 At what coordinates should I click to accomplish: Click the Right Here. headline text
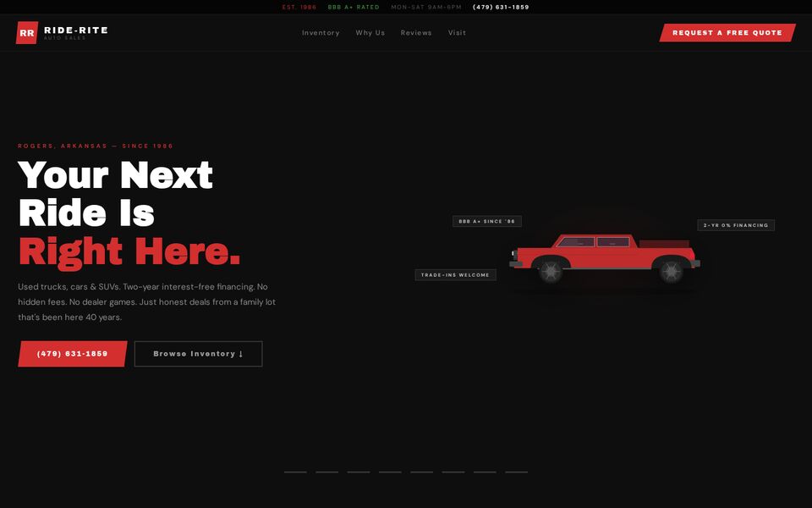click(x=129, y=252)
